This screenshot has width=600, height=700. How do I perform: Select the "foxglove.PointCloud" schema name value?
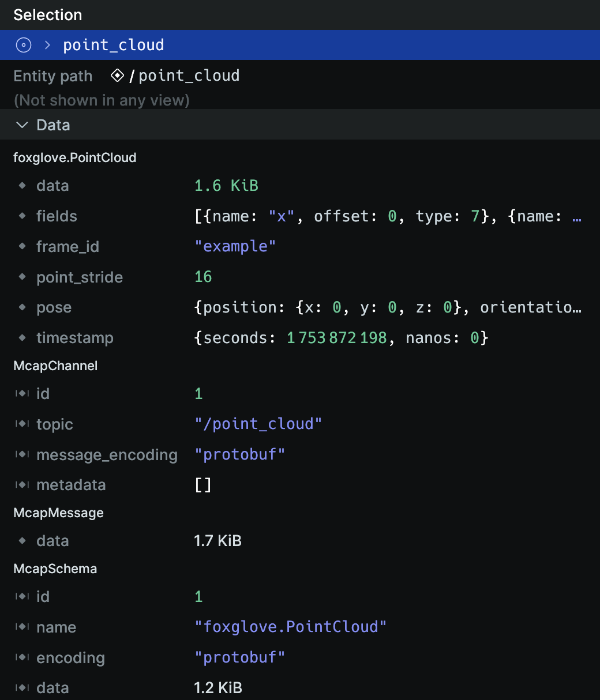point(291,627)
